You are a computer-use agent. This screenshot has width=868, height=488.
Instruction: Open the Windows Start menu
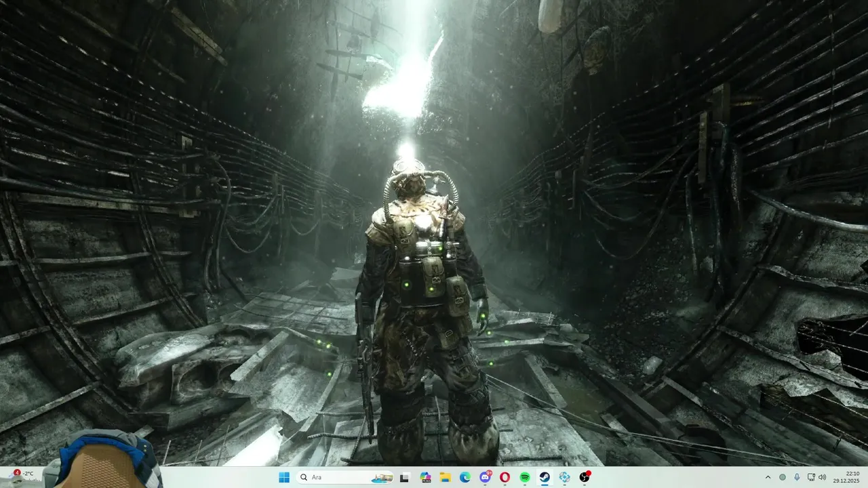click(283, 477)
